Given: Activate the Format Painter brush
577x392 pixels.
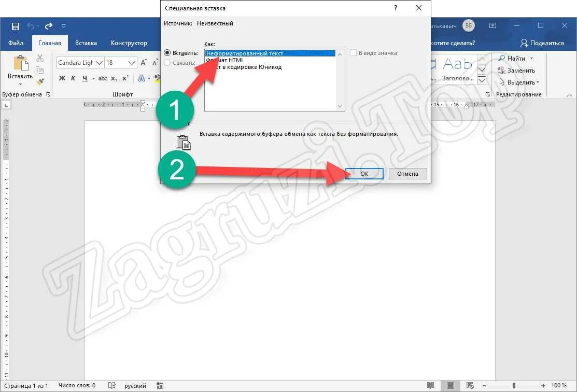Looking at the screenshot, I should pyautogui.click(x=40, y=81).
